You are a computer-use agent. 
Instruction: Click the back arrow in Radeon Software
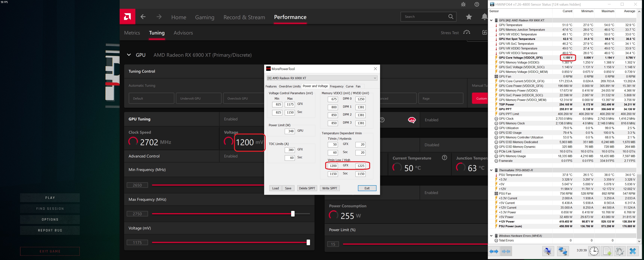tap(143, 17)
